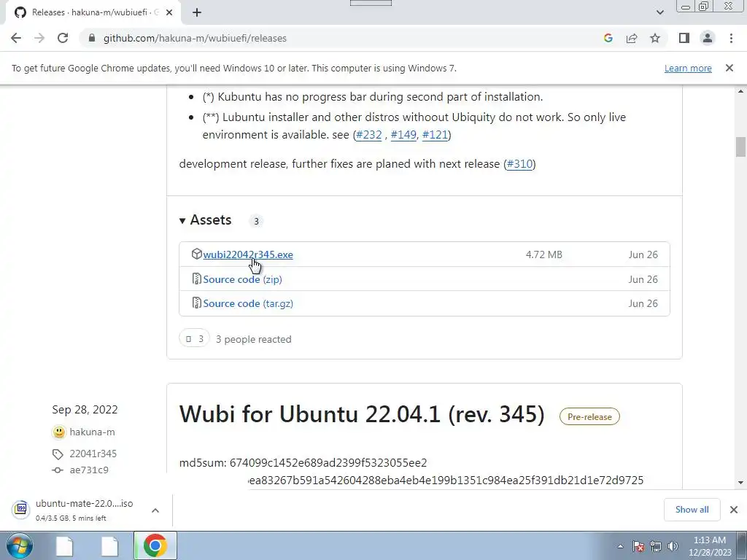Click the 4.72 MB file size text
Screen dimensions: 747x560
tap(543, 254)
